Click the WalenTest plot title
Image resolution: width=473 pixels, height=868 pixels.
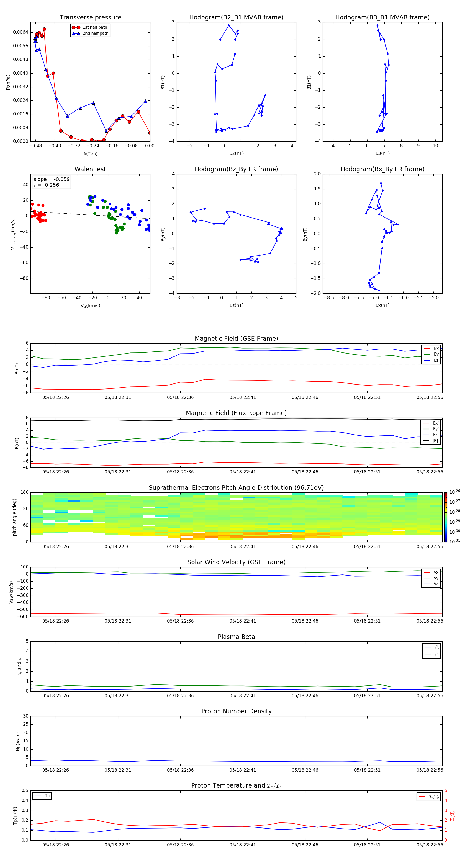[x=90, y=169]
